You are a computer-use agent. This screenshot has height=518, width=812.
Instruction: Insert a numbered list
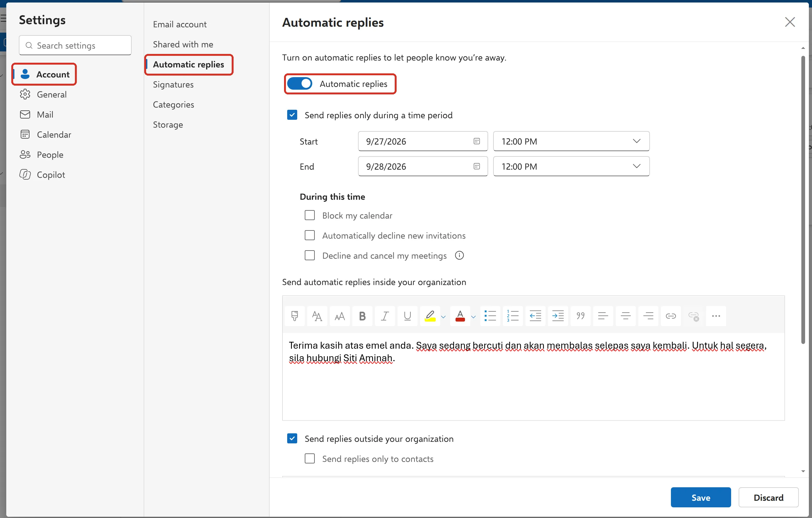pyautogui.click(x=513, y=316)
